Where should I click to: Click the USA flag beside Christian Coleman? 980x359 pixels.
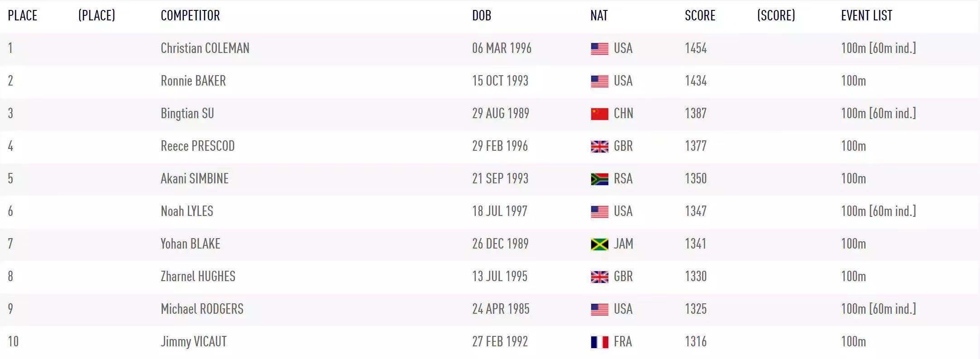coord(599,48)
